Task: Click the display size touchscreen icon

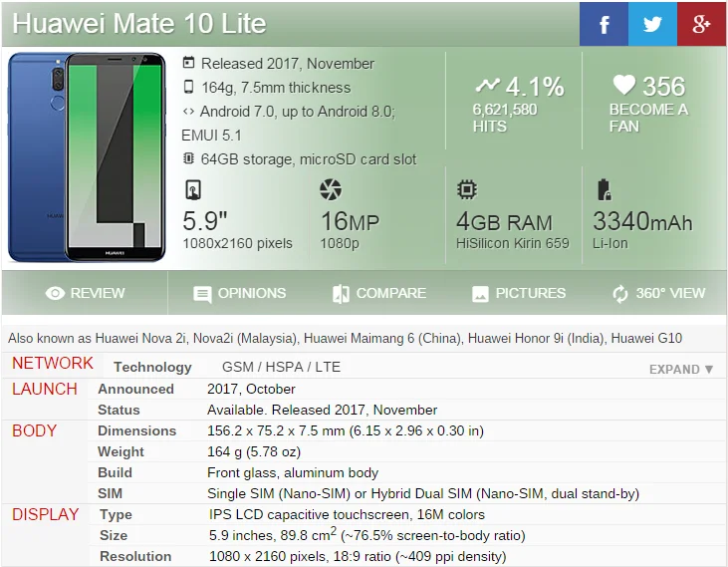Action: [193, 189]
